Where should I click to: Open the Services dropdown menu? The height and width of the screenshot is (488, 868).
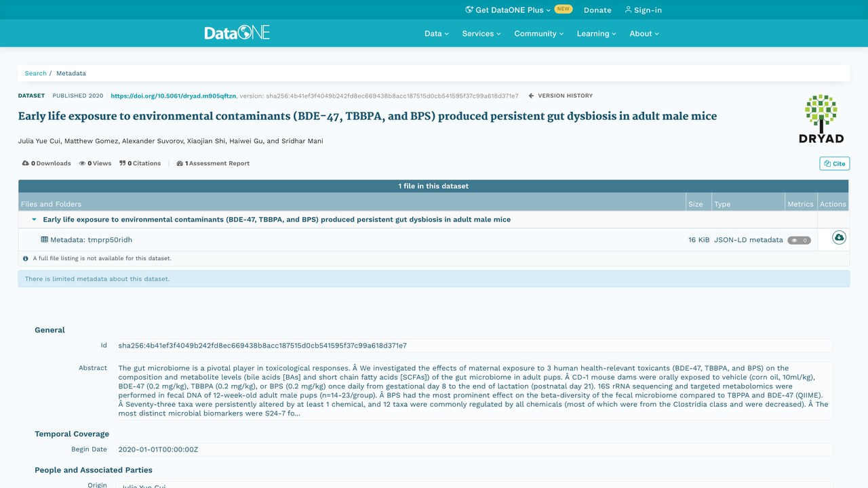(481, 33)
